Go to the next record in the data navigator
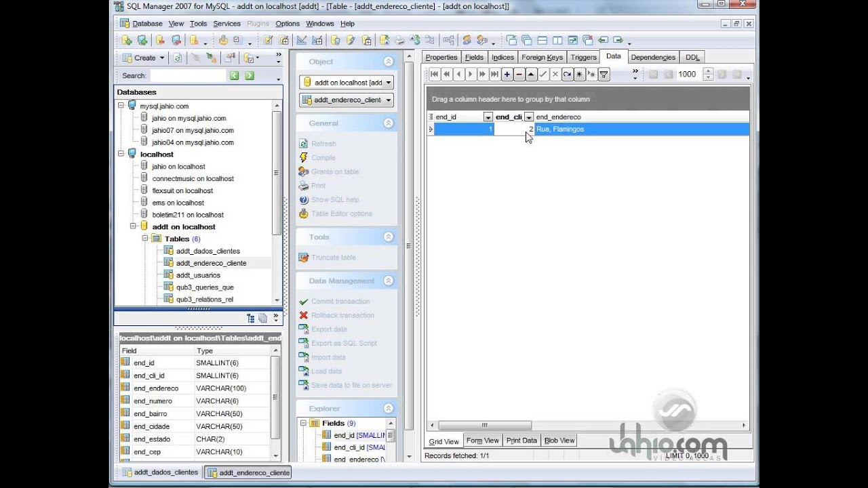 [471, 75]
